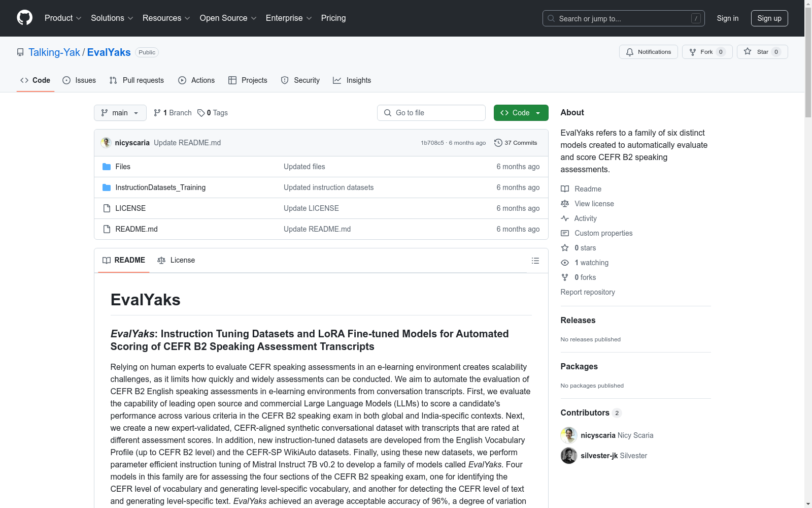Open the silvester-jk contributor name link
This screenshot has width=812, height=508.
[x=599, y=456]
